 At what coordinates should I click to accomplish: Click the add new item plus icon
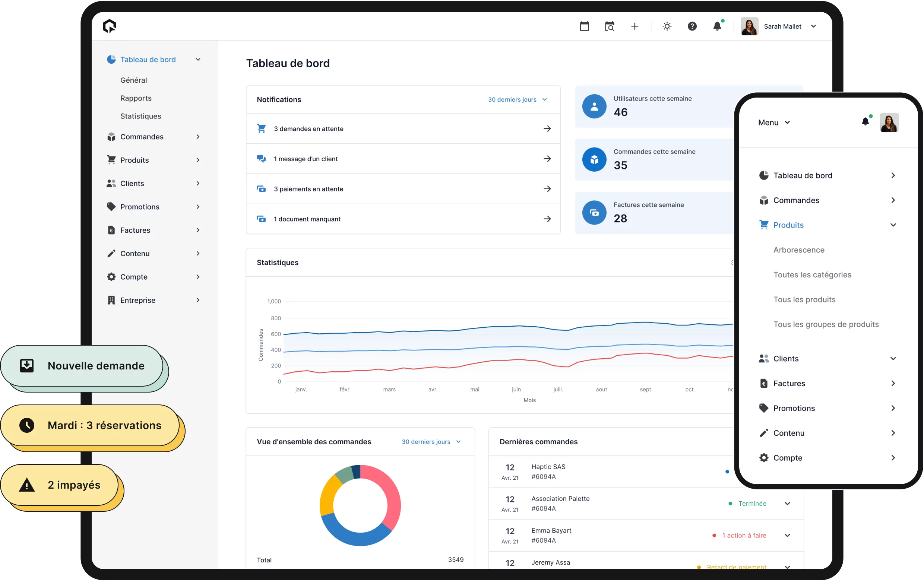click(x=635, y=26)
